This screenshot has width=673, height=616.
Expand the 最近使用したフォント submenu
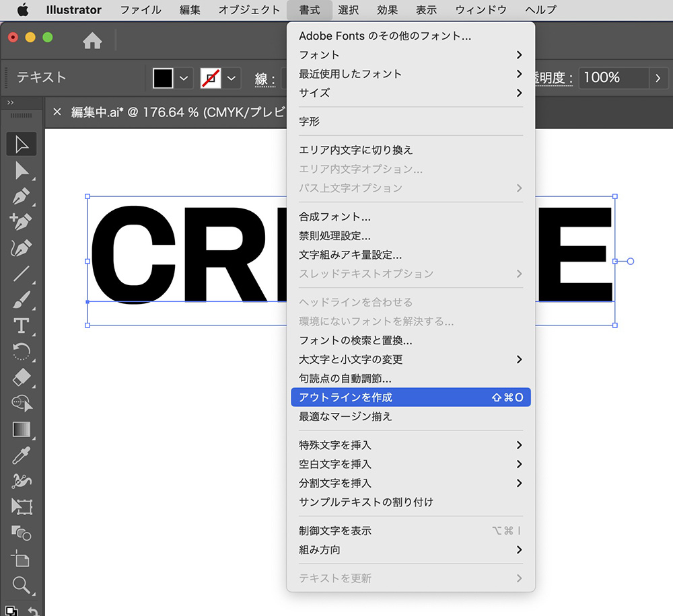point(411,74)
